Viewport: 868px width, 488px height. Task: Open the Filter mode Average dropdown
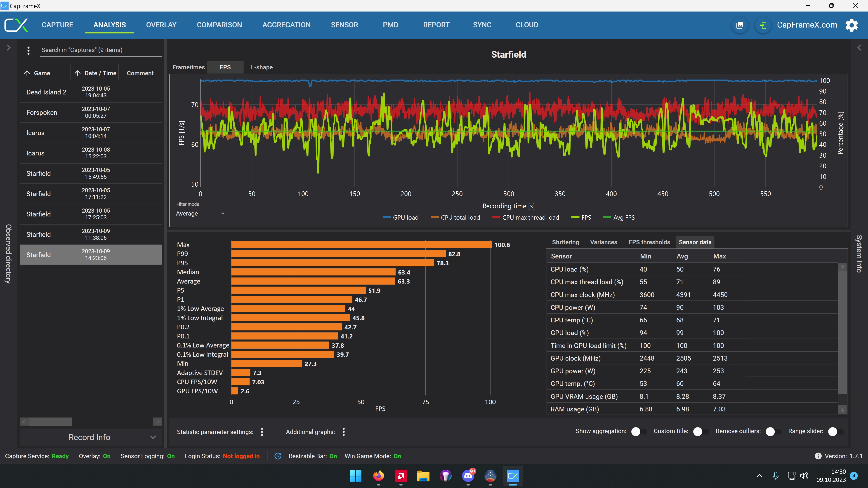[200, 213]
